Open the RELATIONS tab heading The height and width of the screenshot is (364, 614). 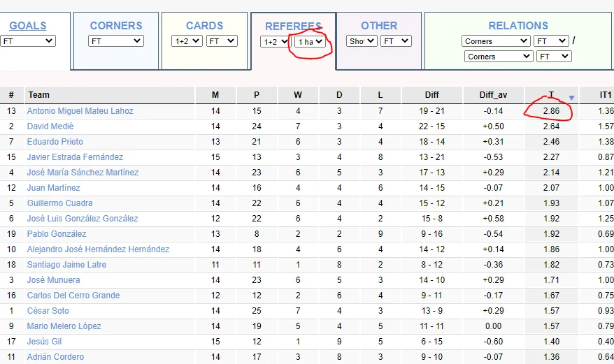(x=518, y=26)
